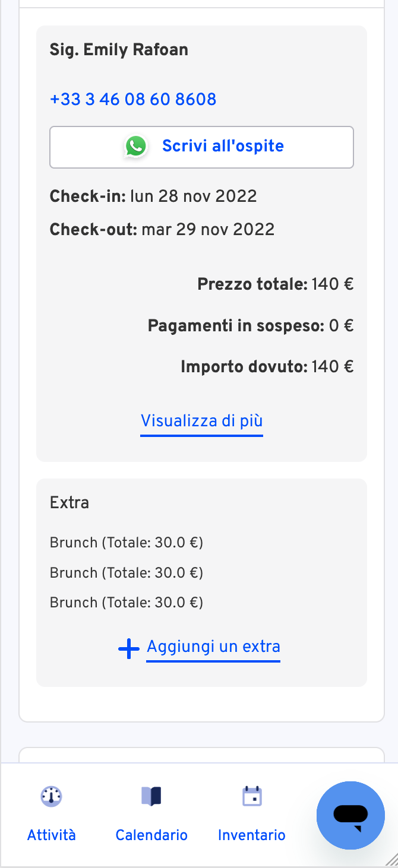Click the Check-in date lun 28 nov 2022
Image resolution: width=398 pixels, height=868 pixels.
click(x=194, y=196)
